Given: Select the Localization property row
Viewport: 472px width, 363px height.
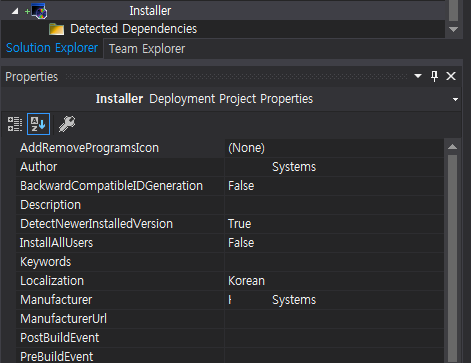Looking at the screenshot, I should pyautogui.click(x=120, y=281).
